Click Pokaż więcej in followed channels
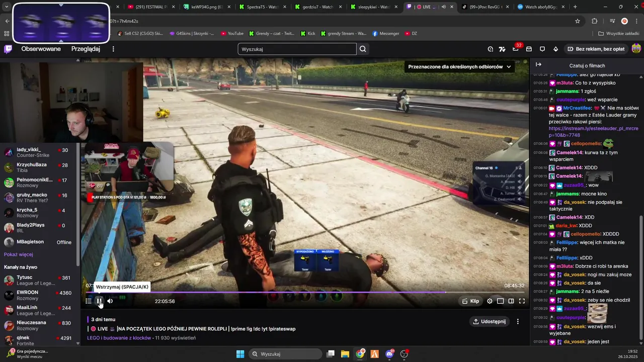 click(x=19, y=254)
